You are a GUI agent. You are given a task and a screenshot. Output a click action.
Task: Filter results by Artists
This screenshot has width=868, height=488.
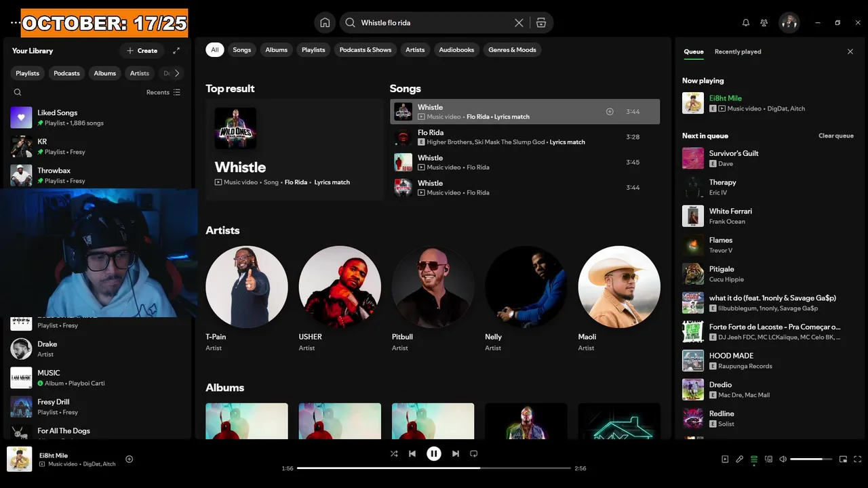pyautogui.click(x=415, y=49)
